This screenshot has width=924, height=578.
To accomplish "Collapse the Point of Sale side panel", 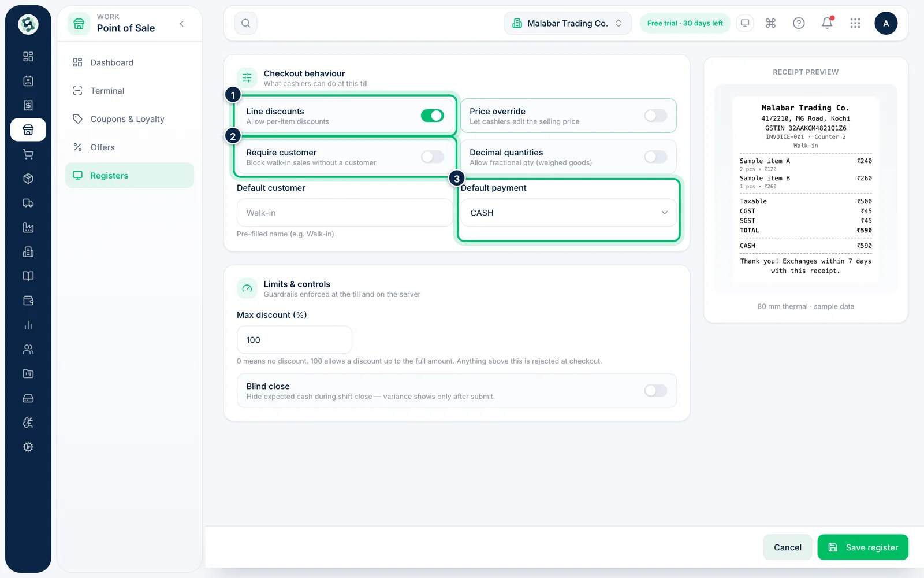I will click(x=182, y=24).
